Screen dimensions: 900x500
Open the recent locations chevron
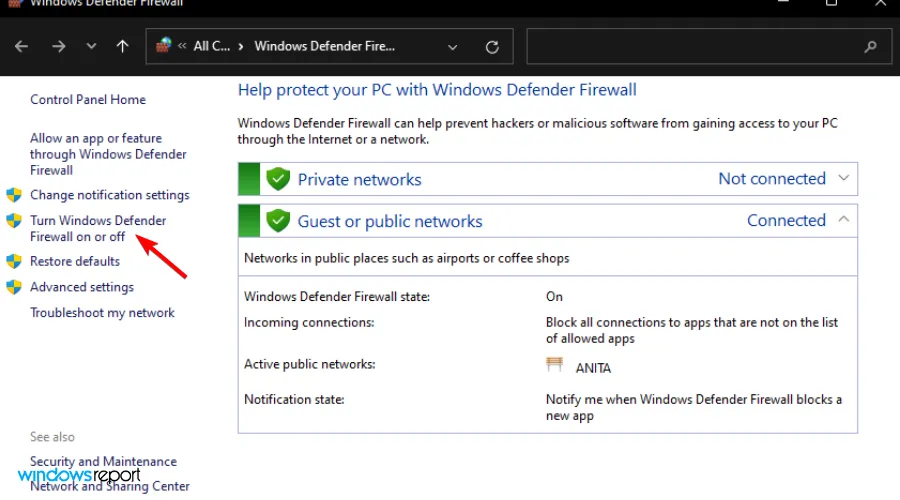click(x=91, y=47)
